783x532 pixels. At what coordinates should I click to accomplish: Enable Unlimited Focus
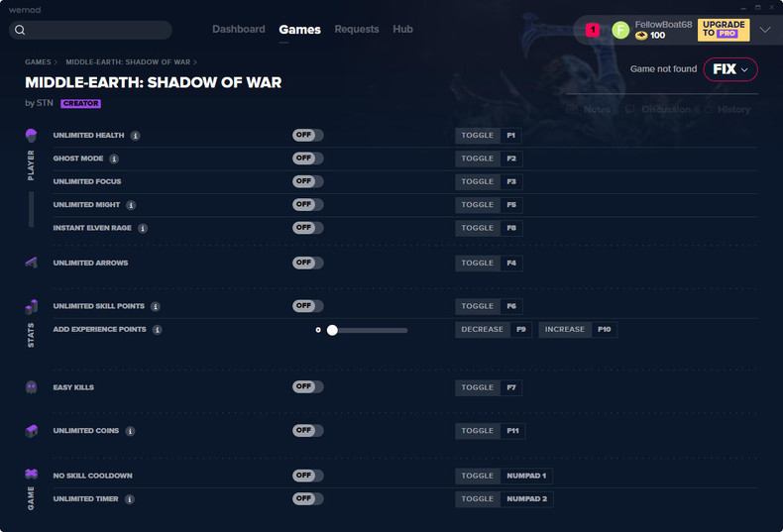pos(307,181)
